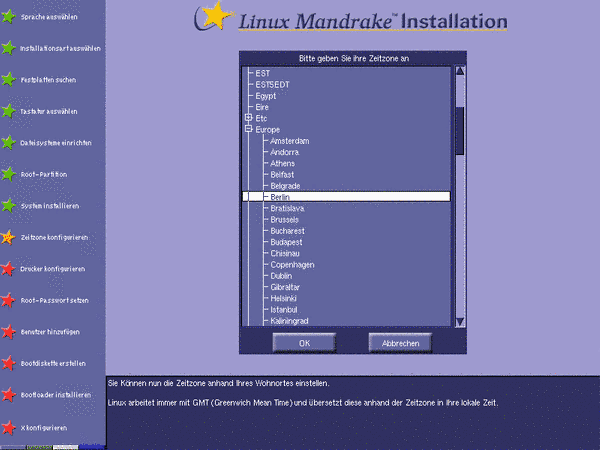Click the green star beside Sprache auswählen
600x450 pixels.
coord(8,16)
